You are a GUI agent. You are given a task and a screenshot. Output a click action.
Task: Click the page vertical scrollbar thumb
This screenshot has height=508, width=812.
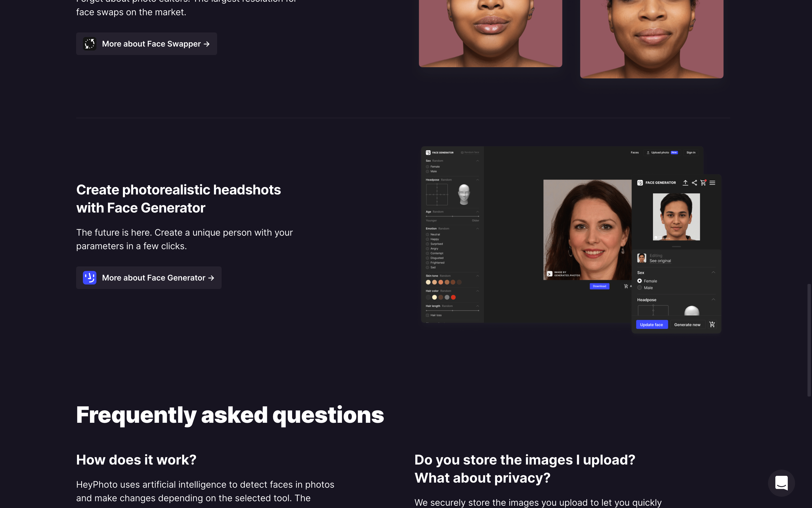click(x=809, y=340)
